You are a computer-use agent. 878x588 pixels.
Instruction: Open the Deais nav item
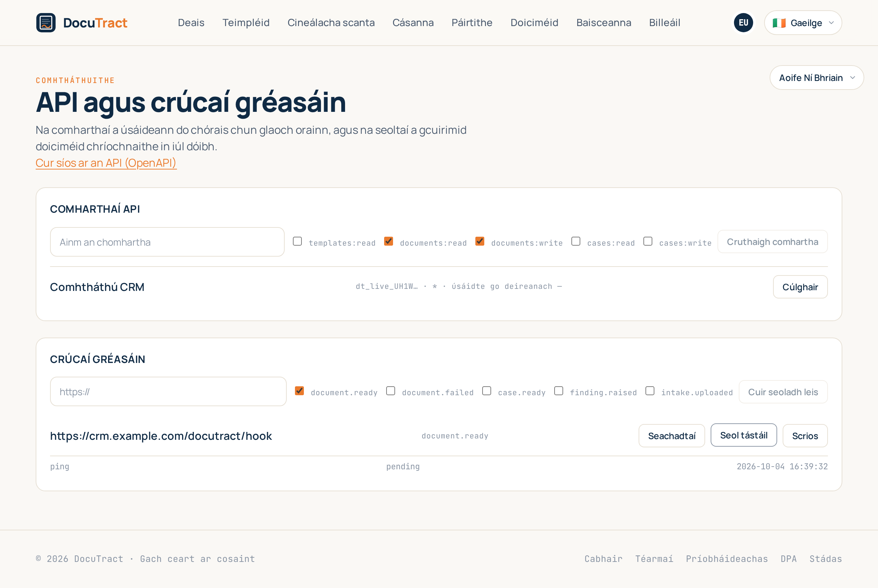[x=191, y=23]
